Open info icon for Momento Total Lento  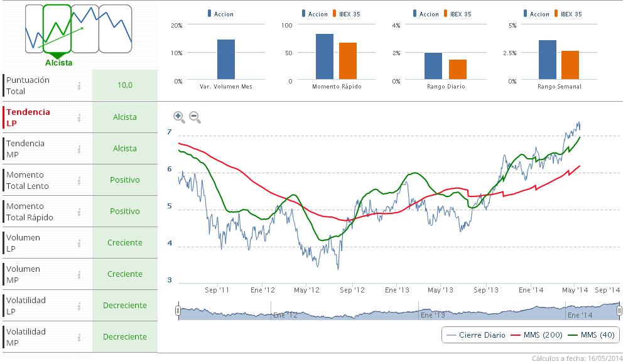[79, 180]
